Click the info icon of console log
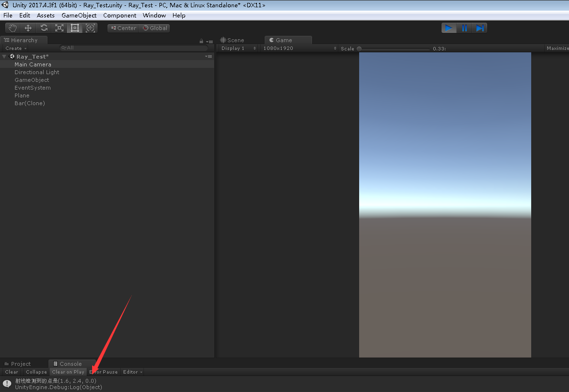Image resolution: width=569 pixels, height=392 pixels. tap(7, 384)
